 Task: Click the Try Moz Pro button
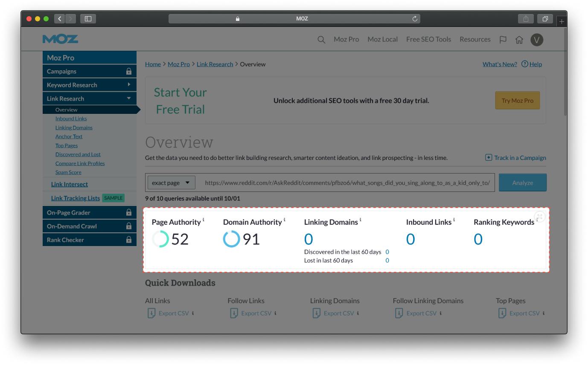point(518,101)
